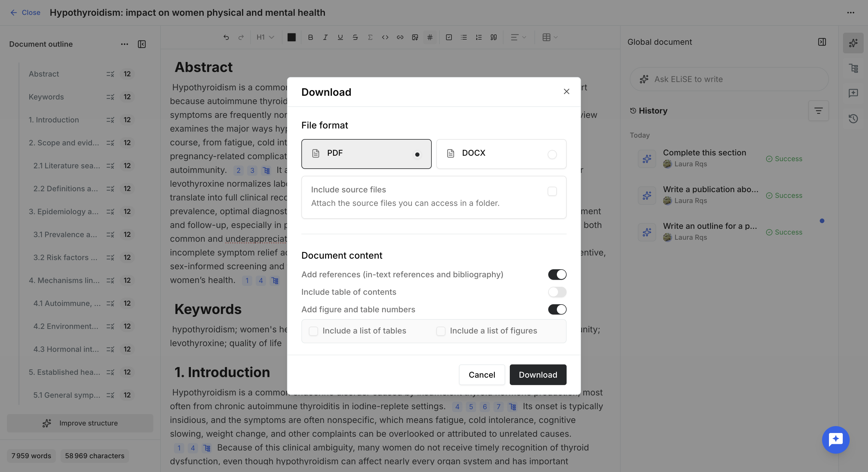Viewport: 868px width, 472px height.
Task: Click the 1. Introduction row's outline settings icon
Action: tap(110, 120)
